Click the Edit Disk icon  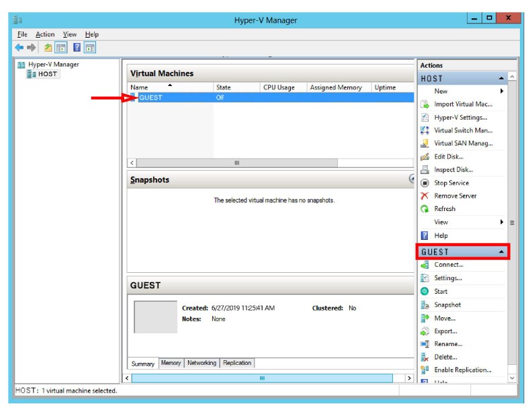click(x=425, y=157)
